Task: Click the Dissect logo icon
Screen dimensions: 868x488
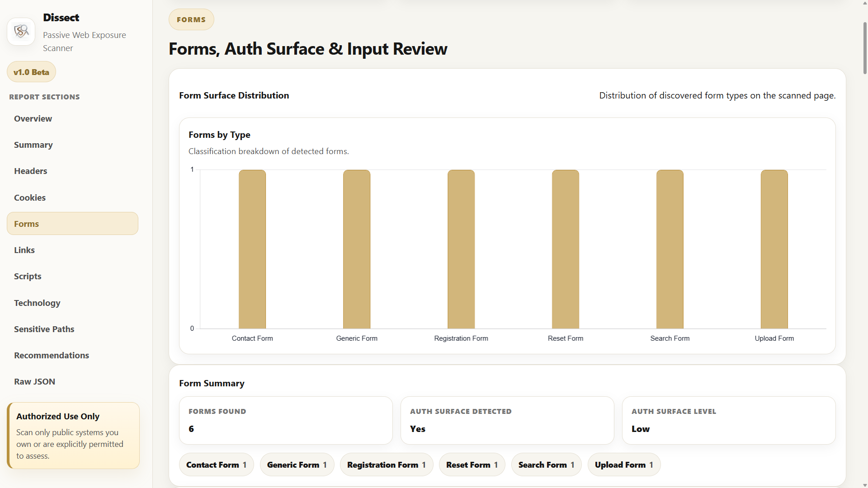Action: [21, 31]
